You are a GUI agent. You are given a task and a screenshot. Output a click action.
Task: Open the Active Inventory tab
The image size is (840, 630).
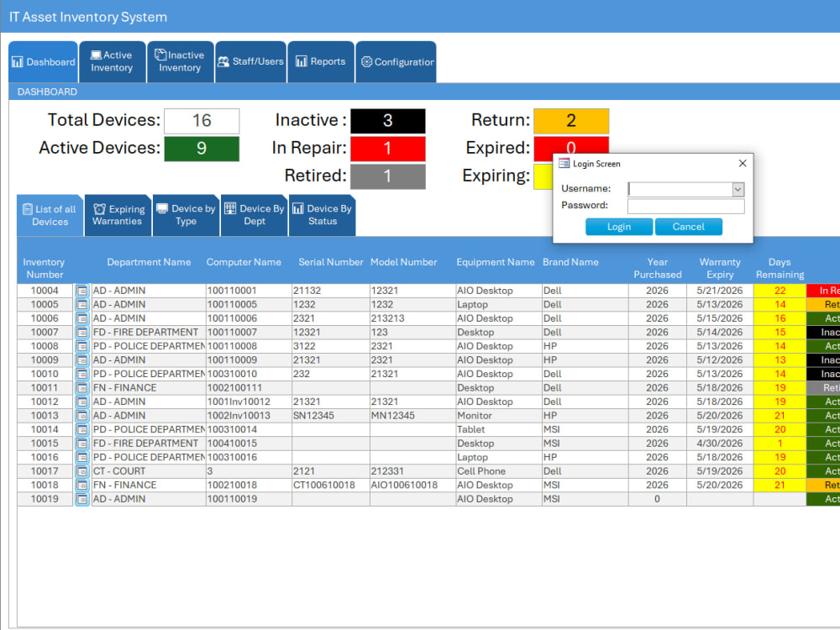(112, 61)
